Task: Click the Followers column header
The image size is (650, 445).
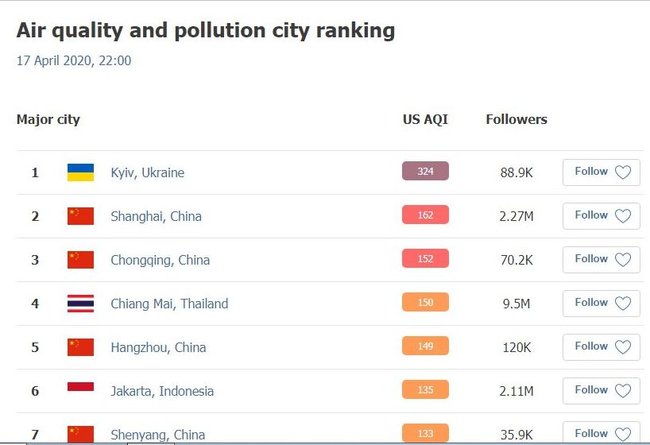Action: [x=516, y=120]
